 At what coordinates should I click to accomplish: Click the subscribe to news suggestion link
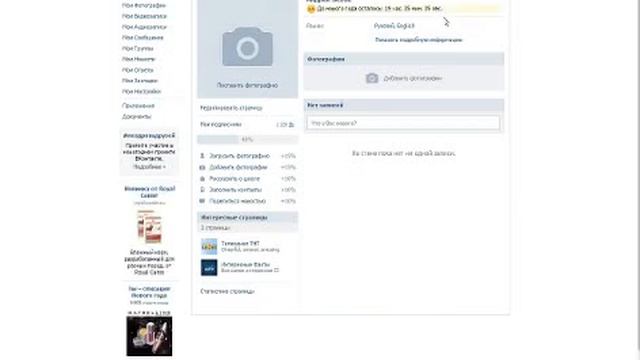237,201
